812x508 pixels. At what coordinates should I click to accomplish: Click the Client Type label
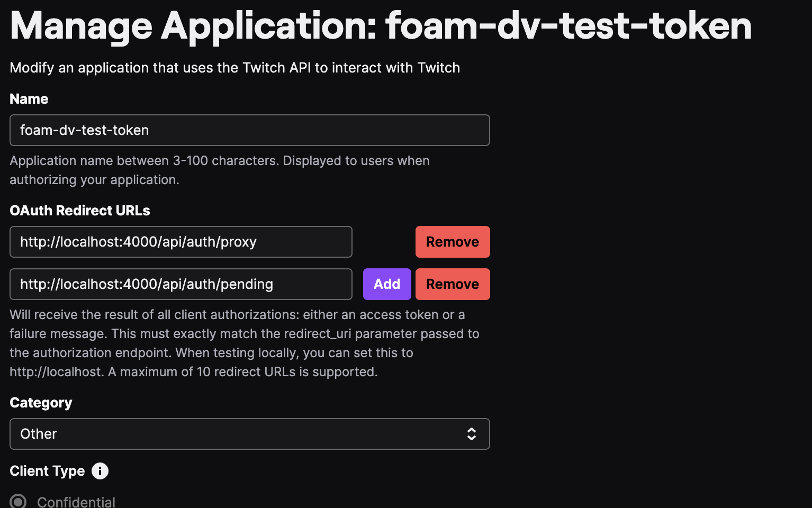47,470
